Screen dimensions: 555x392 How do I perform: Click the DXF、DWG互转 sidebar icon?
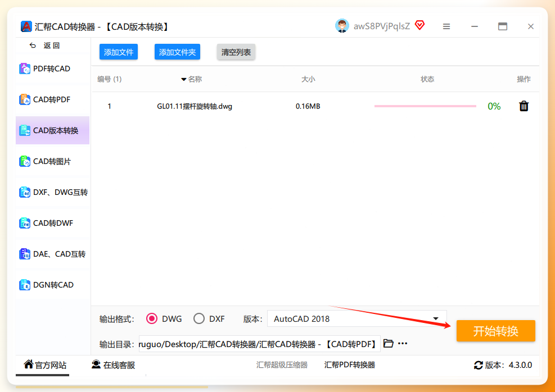coord(25,192)
